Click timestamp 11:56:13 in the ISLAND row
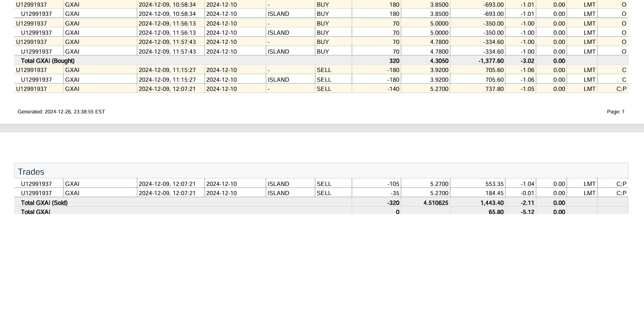The height and width of the screenshot is (331, 644). click(x=167, y=33)
